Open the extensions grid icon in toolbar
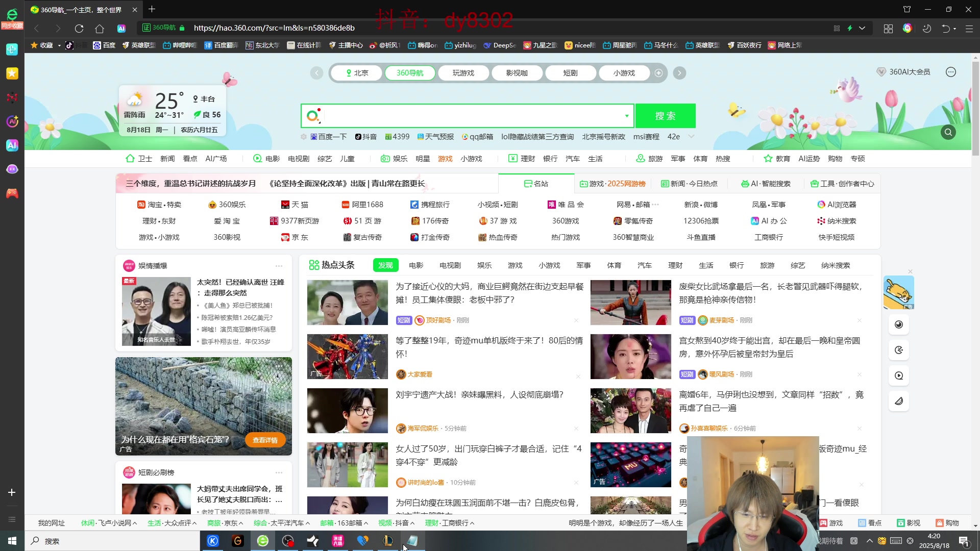Image resolution: width=980 pixels, height=551 pixels. point(888,28)
